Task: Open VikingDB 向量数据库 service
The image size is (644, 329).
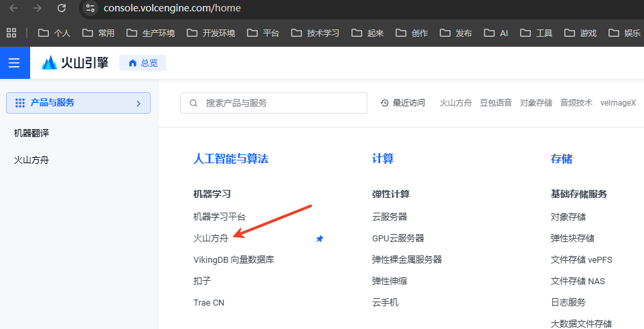Action: click(234, 259)
